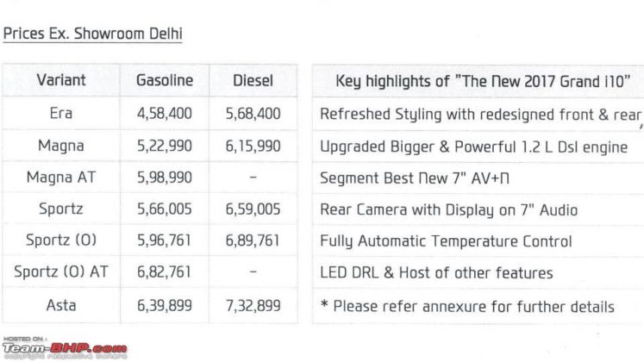Click the Asta diesel price 7,32,899
Image resolution: width=644 pixels, height=362 pixels.
click(x=253, y=306)
